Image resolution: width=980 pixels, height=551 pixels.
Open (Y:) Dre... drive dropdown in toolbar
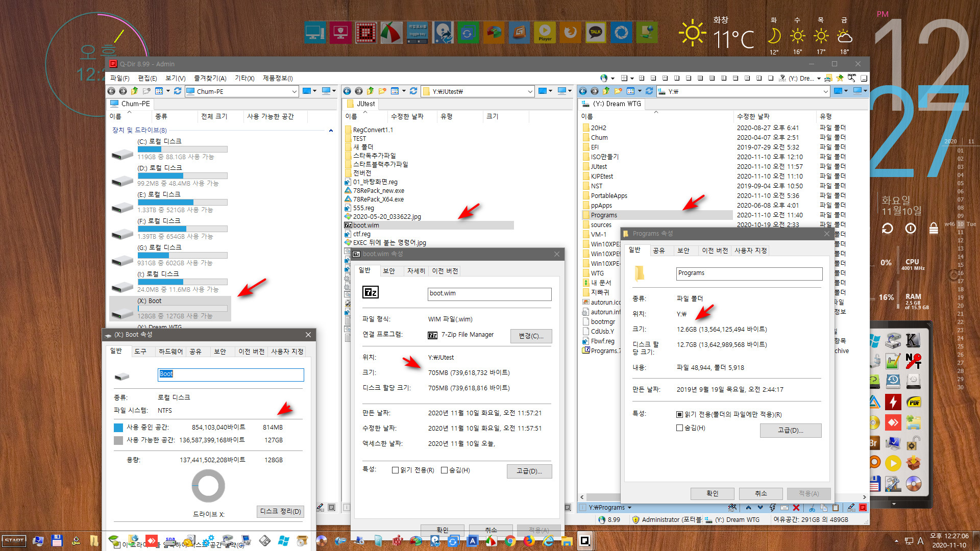click(x=819, y=78)
